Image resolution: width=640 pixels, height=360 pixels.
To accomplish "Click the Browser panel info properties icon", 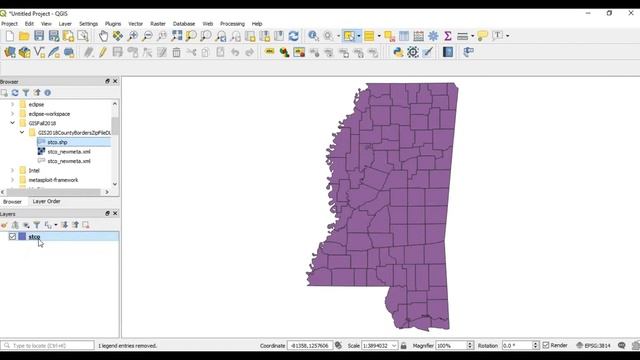I will click(48, 93).
